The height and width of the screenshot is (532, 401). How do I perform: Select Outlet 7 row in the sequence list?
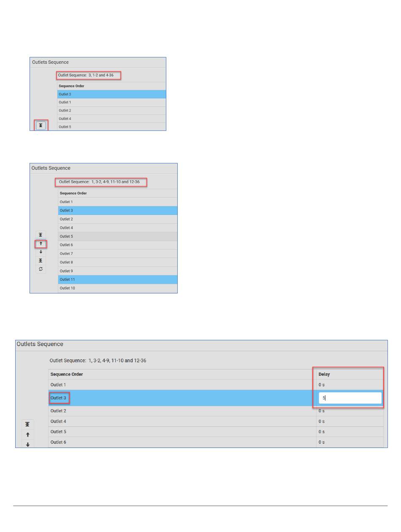117,254
